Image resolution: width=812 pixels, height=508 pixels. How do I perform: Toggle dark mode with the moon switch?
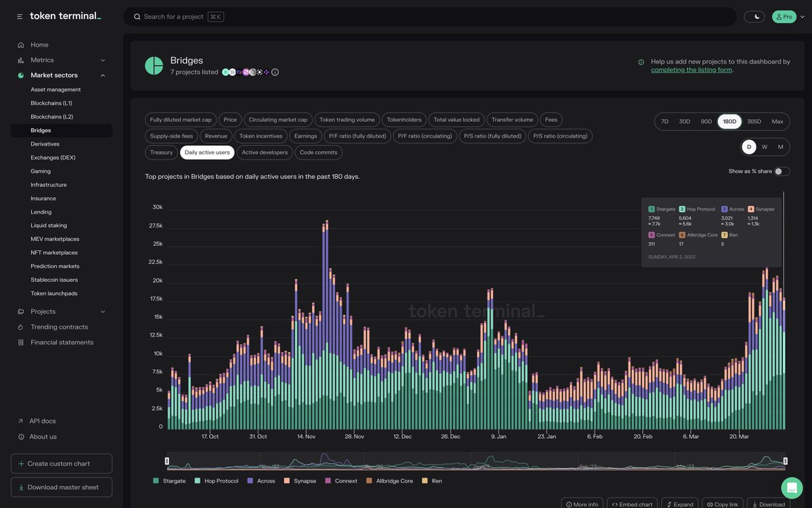pyautogui.click(x=754, y=15)
